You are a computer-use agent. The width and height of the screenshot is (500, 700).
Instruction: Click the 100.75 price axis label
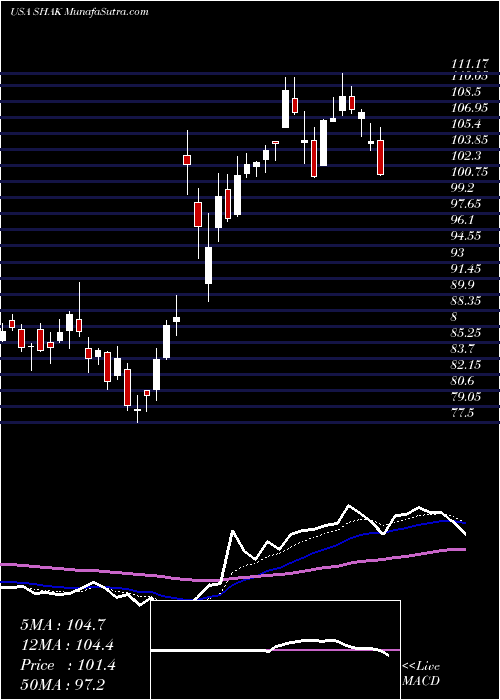pos(469,172)
